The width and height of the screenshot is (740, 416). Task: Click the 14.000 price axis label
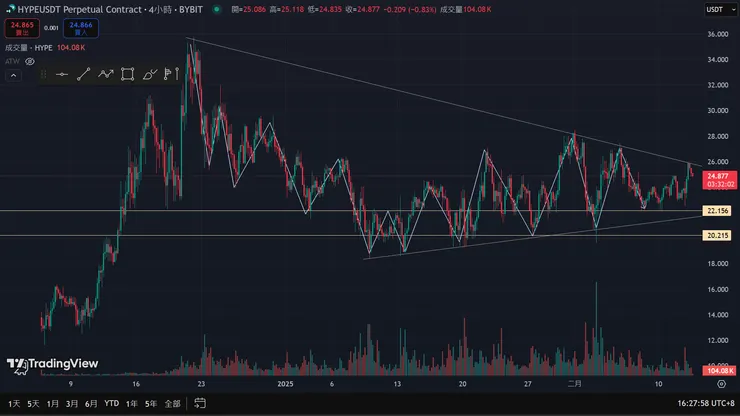pos(718,315)
